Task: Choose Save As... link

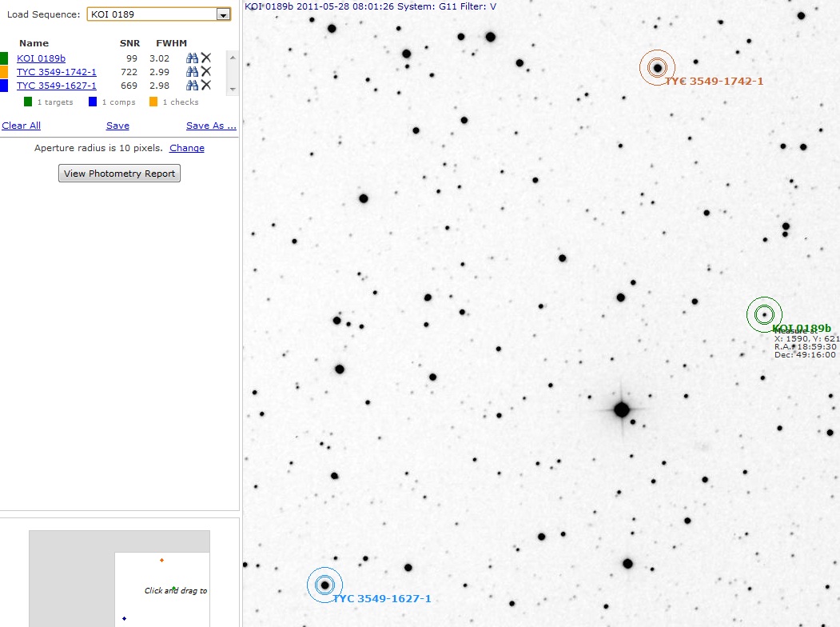Action: coord(211,126)
